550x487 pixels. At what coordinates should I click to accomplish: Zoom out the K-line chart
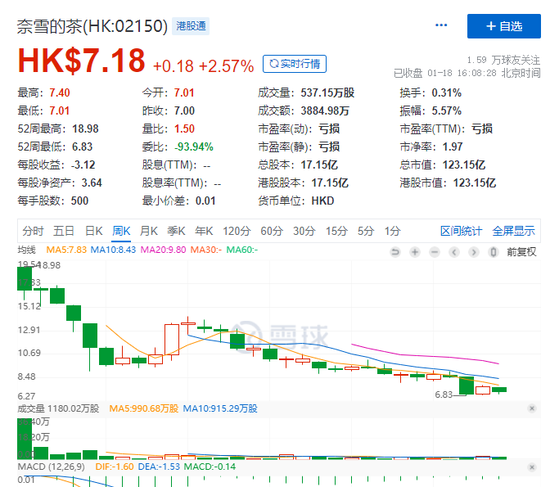coord(435,252)
